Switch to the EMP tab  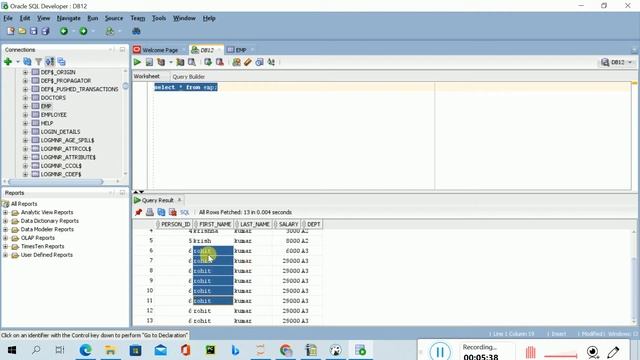[241, 50]
